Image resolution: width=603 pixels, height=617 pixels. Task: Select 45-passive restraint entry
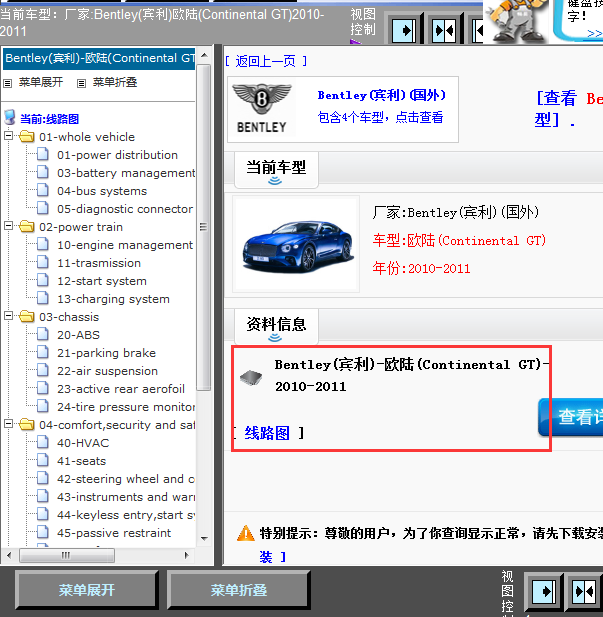(x=114, y=533)
